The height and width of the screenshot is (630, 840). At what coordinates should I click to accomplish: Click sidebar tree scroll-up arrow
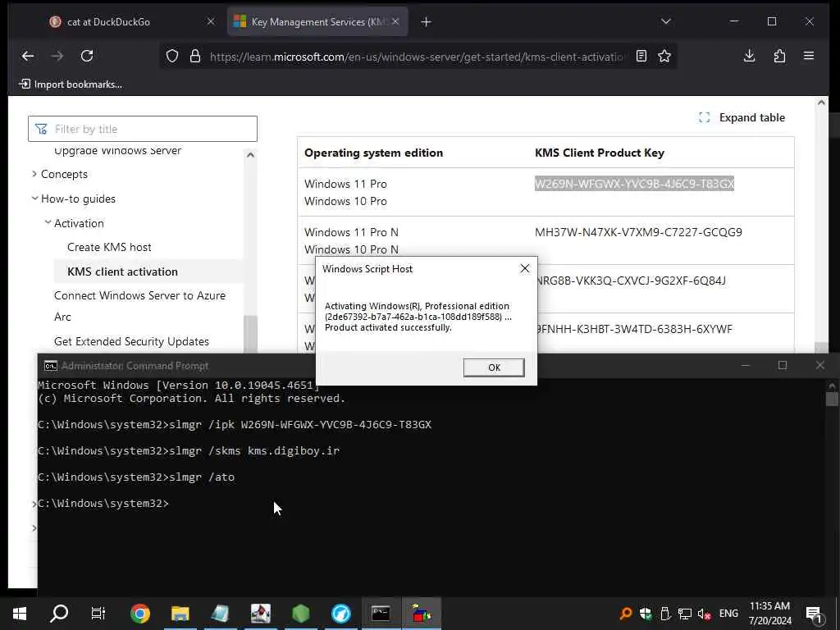coord(250,155)
